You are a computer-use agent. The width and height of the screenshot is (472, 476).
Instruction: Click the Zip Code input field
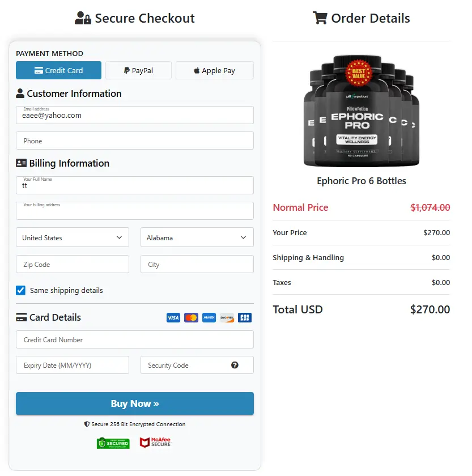click(72, 264)
